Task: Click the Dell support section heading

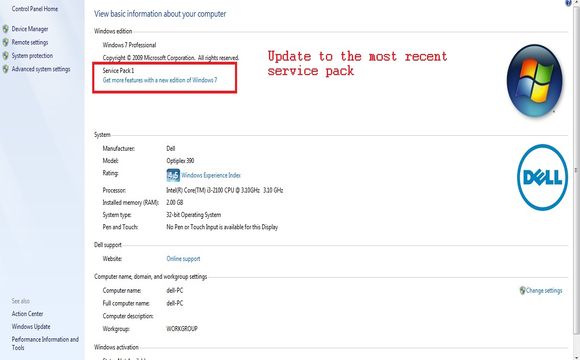Action: point(108,245)
